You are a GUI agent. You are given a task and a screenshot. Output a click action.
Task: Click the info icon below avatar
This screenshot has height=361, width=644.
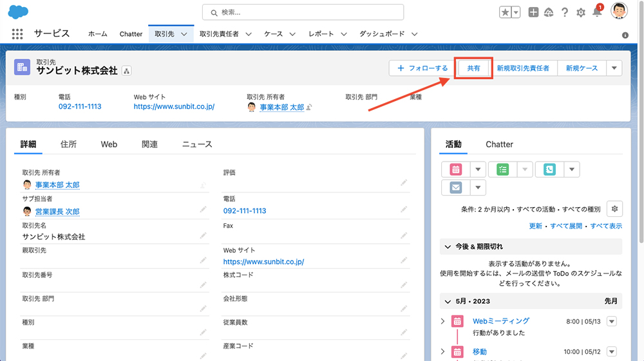click(625, 35)
